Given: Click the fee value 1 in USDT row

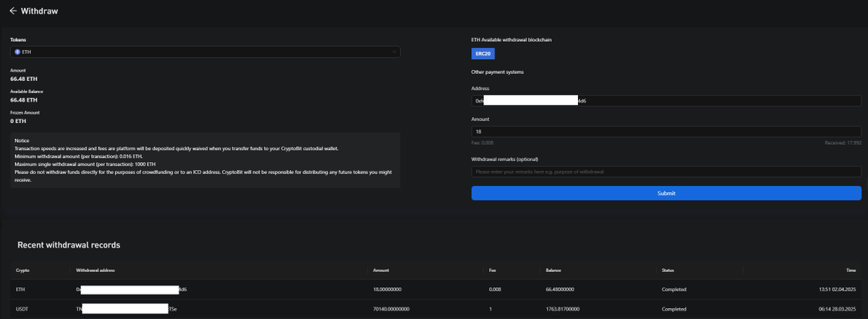Looking at the screenshot, I should 490,309.
